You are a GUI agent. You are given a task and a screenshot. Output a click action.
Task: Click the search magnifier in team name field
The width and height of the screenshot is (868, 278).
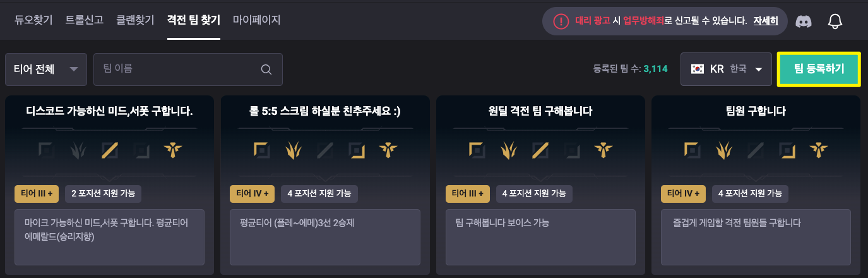pos(266,69)
